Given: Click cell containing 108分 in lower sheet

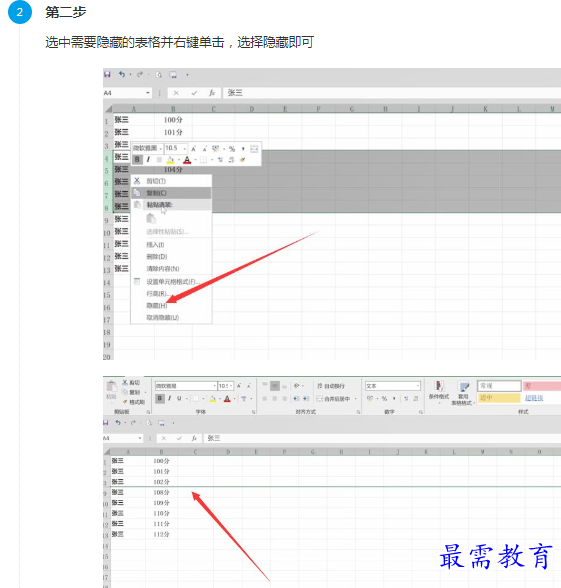Looking at the screenshot, I should coord(161,492).
